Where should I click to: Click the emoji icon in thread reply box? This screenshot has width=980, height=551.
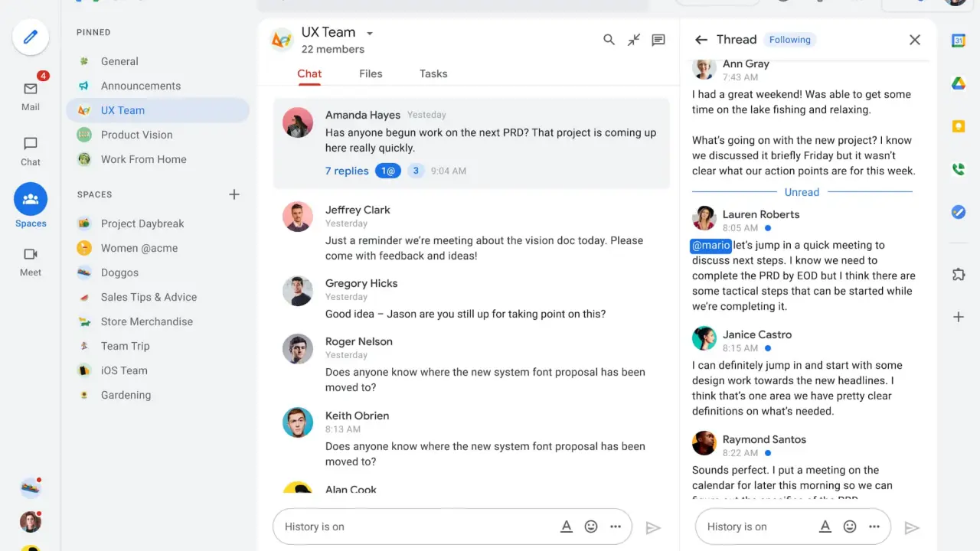click(x=850, y=527)
